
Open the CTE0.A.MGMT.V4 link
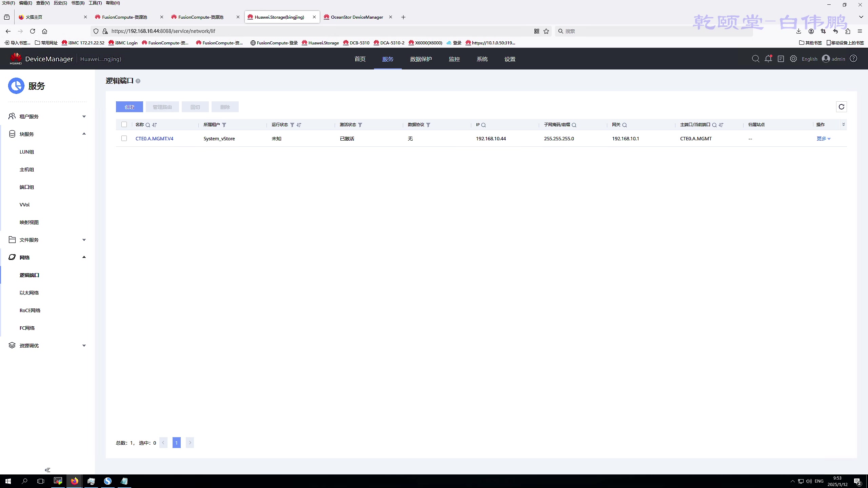tap(154, 139)
